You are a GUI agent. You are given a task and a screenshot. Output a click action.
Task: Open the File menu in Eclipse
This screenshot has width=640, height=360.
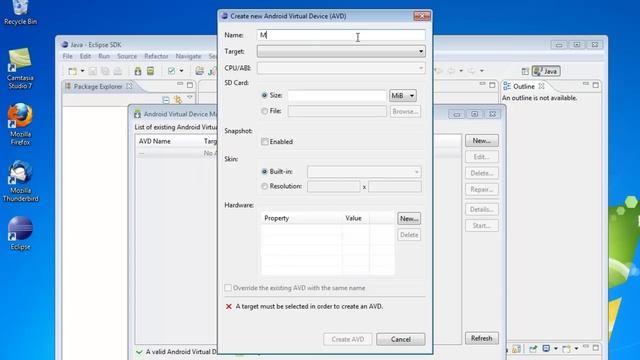click(x=67, y=56)
